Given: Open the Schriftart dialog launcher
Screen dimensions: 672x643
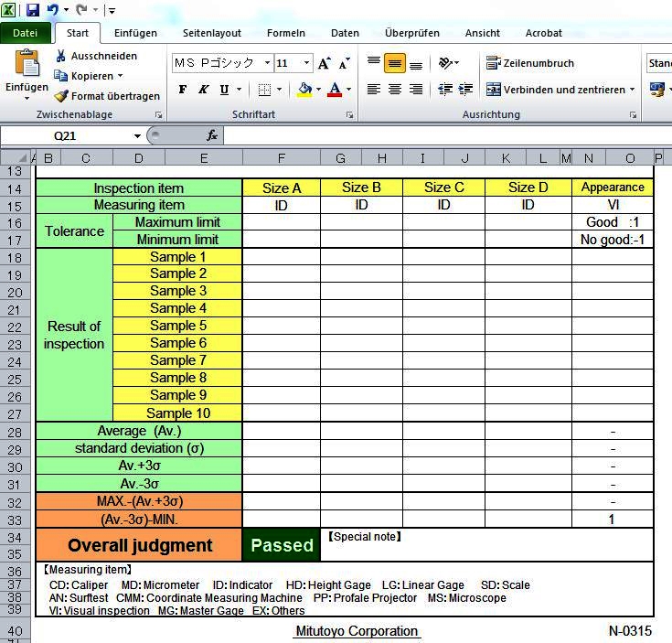Looking at the screenshot, I should click(x=349, y=115).
